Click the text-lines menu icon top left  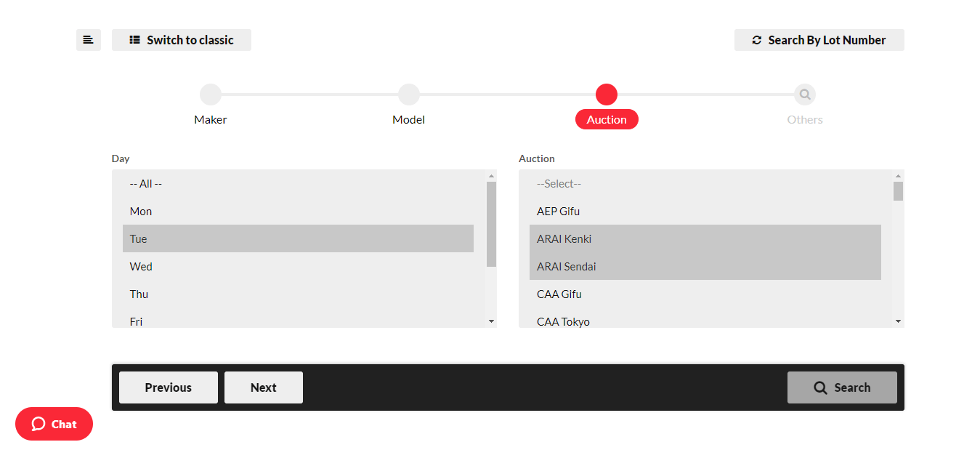[x=88, y=40]
